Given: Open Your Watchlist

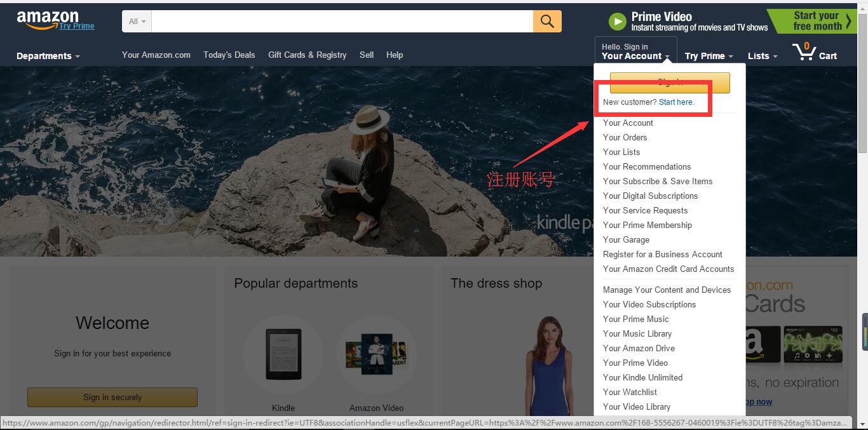Looking at the screenshot, I should [x=630, y=393].
